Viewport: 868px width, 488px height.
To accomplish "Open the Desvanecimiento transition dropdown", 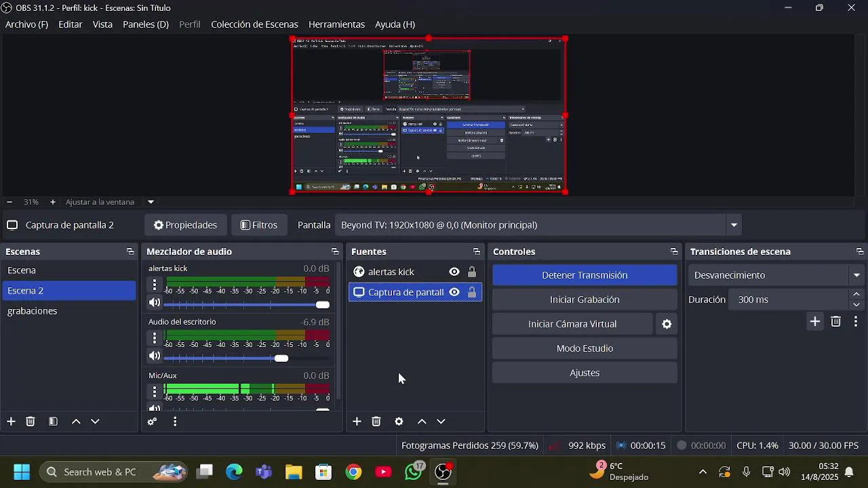I will [x=857, y=275].
